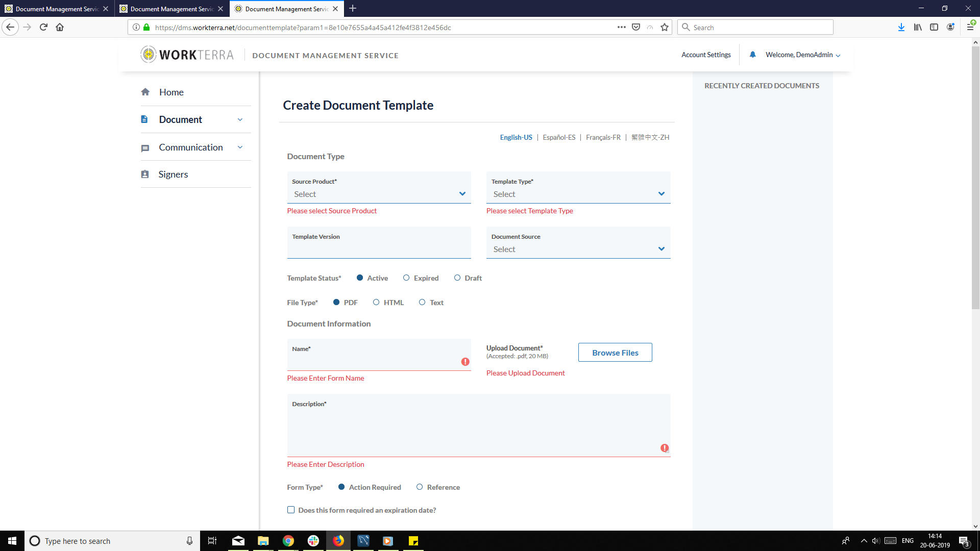The image size is (980, 551).
Task: Click the Communication chat icon
Action: pos(145,148)
